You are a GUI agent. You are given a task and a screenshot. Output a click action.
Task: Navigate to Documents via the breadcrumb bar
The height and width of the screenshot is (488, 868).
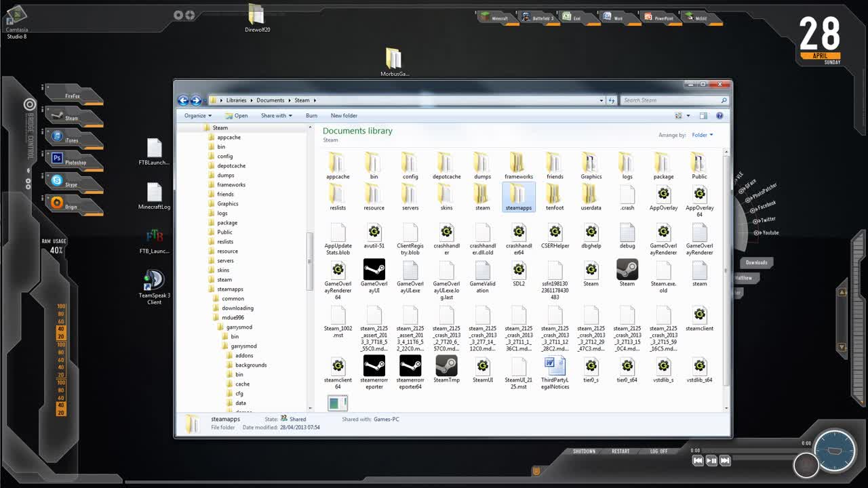coord(271,100)
